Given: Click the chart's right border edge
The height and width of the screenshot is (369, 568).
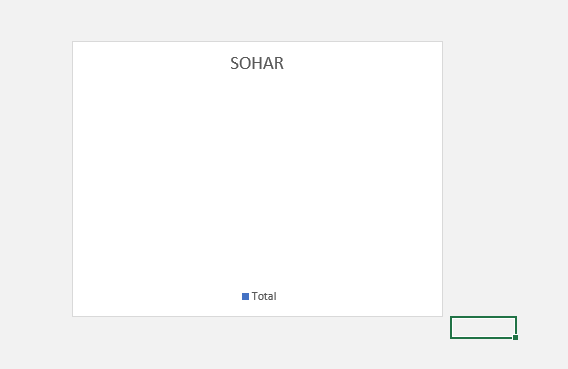Looking at the screenshot, I should pos(442,179).
